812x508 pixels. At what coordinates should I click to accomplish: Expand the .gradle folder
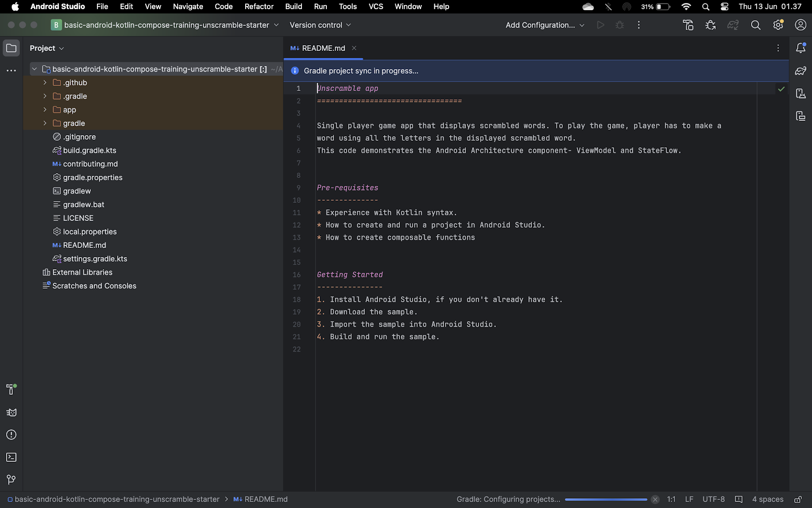point(45,97)
